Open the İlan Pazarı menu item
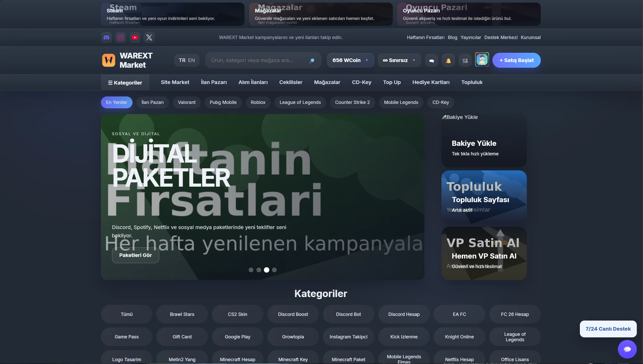This screenshot has width=643, height=364. tap(214, 82)
